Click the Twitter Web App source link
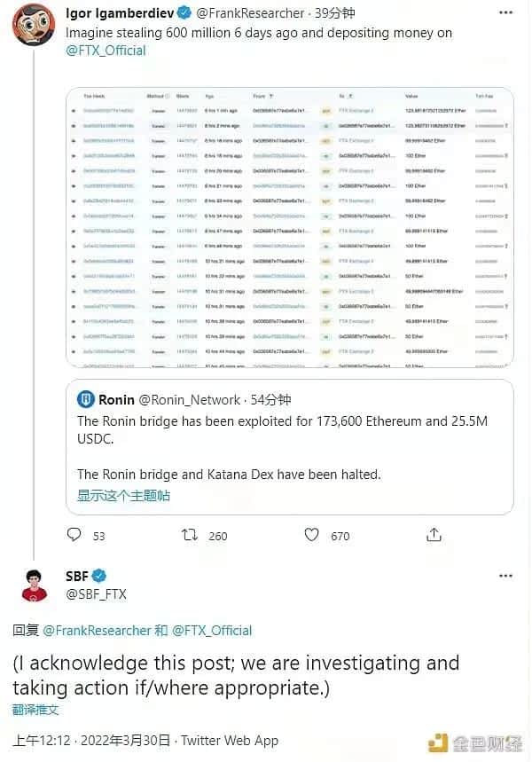 (231, 741)
